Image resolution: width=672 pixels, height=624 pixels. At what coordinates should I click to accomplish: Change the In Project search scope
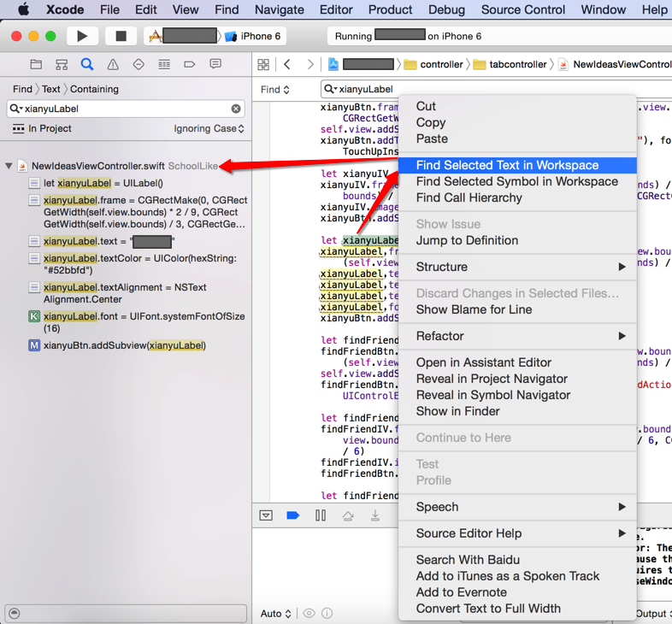click(42, 128)
